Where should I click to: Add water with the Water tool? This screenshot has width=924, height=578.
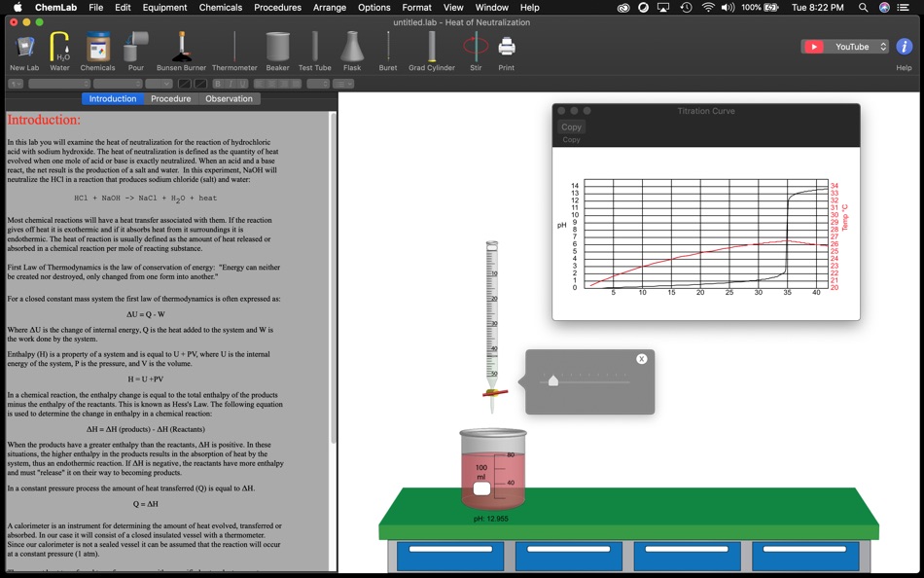pos(59,52)
